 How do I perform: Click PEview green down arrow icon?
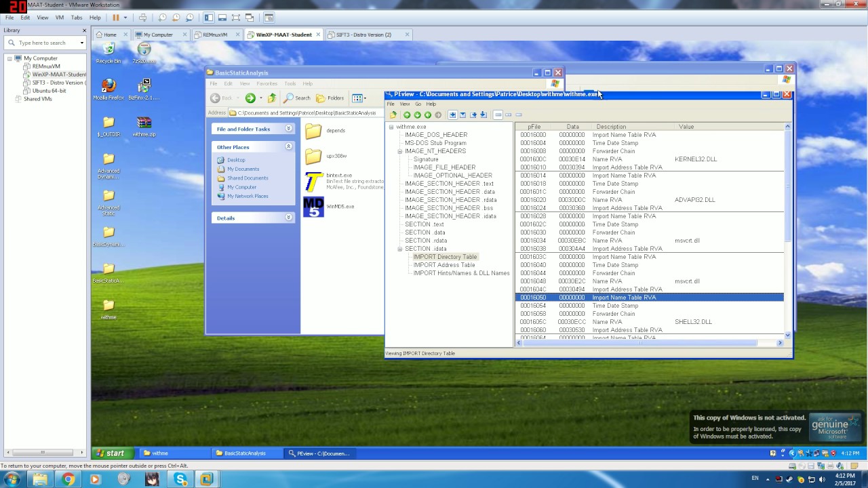click(x=417, y=115)
